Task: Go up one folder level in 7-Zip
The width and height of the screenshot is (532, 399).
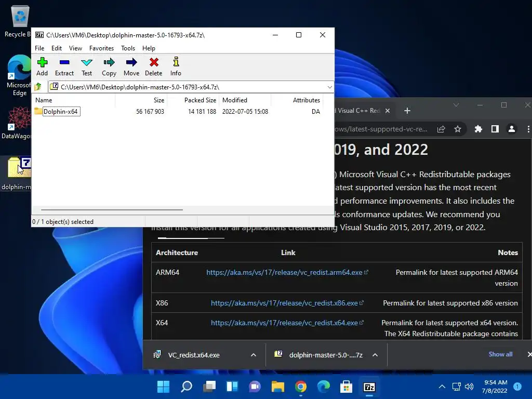Action: click(38, 87)
